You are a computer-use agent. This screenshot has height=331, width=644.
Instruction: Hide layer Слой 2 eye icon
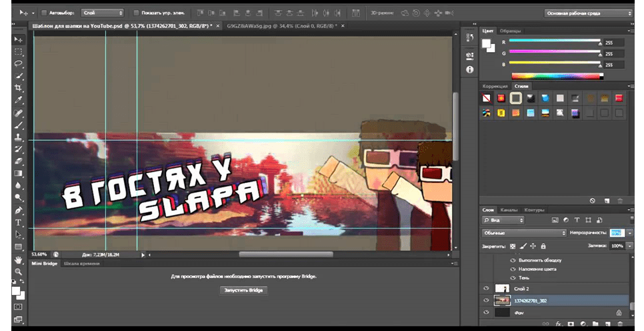(486, 288)
